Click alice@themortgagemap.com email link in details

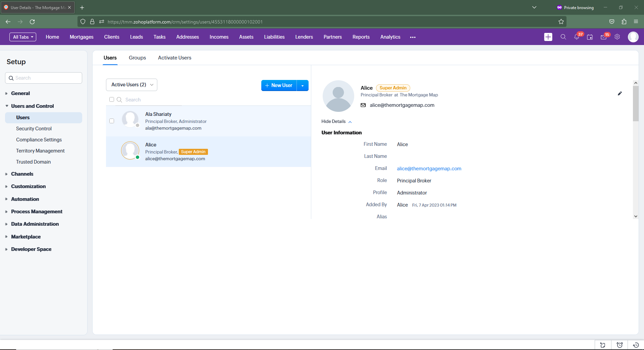[429, 169]
